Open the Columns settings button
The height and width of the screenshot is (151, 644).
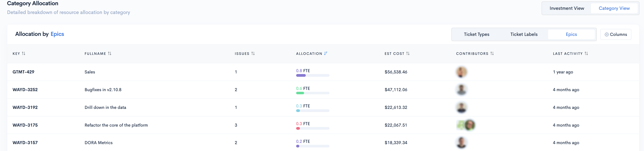pyautogui.click(x=615, y=34)
